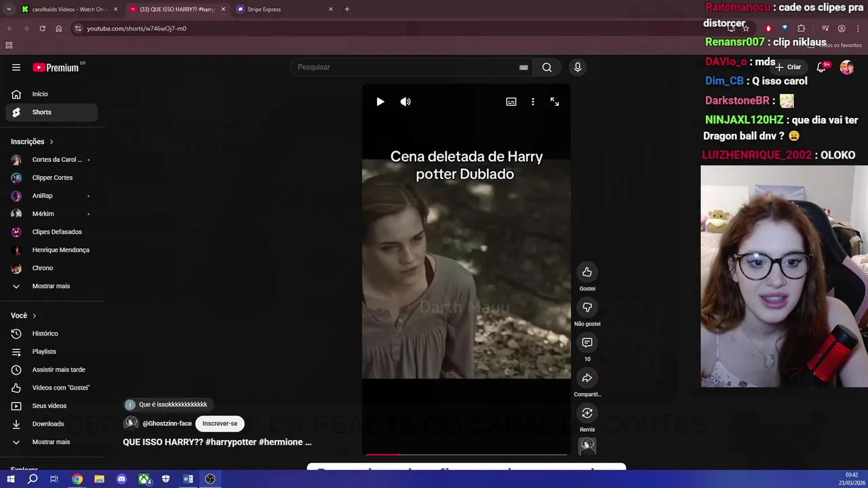Reload the current page
Image resolution: width=868 pixels, height=488 pixels.
[x=42, y=28]
